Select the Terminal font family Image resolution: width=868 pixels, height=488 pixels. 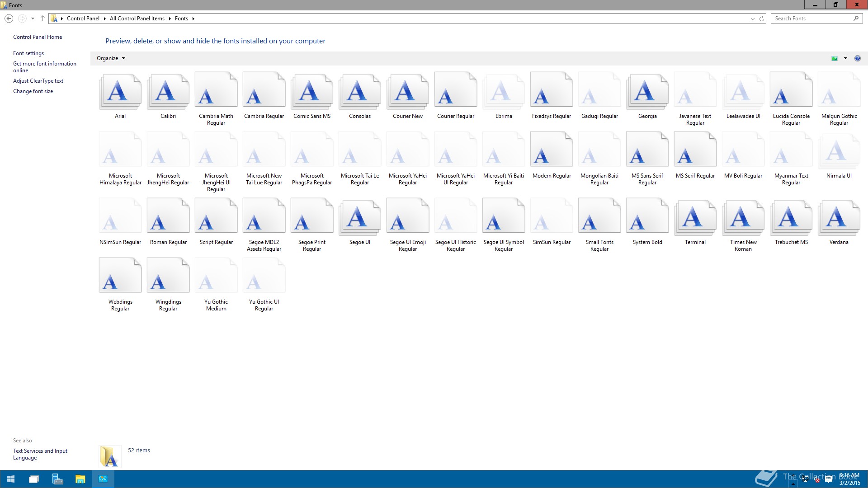click(695, 218)
